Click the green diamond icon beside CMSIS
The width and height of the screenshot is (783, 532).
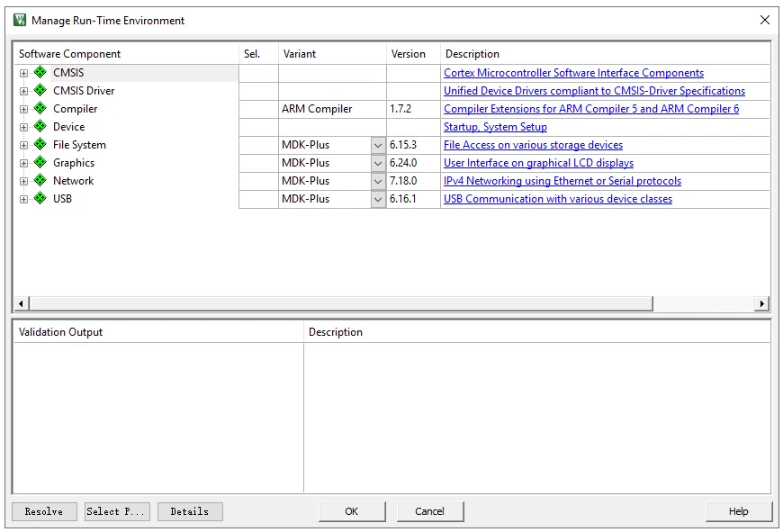click(40, 72)
